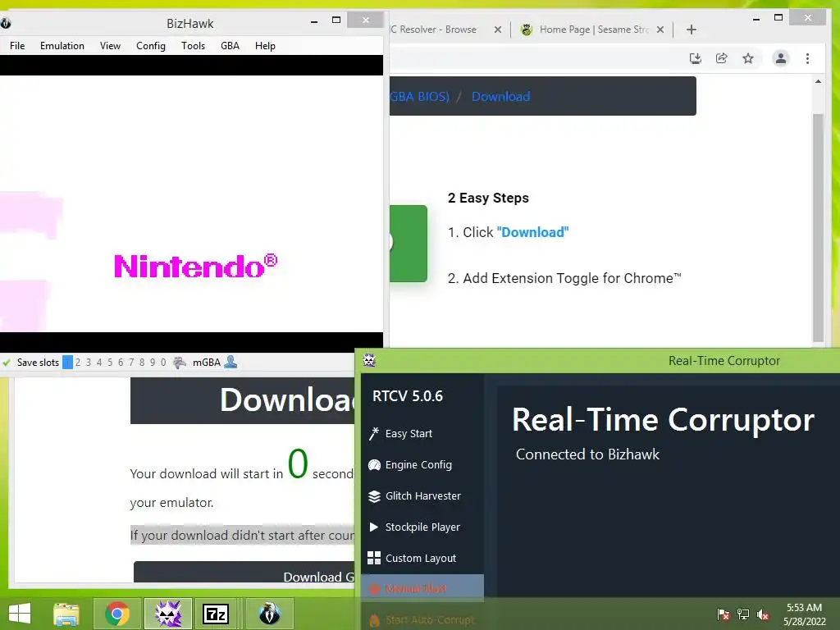Open BizHawk View menu

[x=110, y=46]
